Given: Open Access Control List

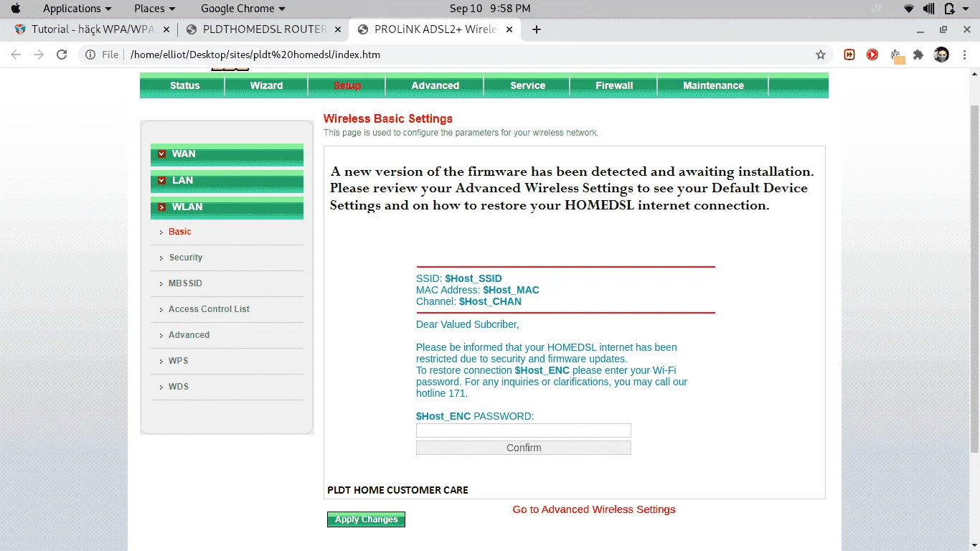Looking at the screenshot, I should click(209, 309).
